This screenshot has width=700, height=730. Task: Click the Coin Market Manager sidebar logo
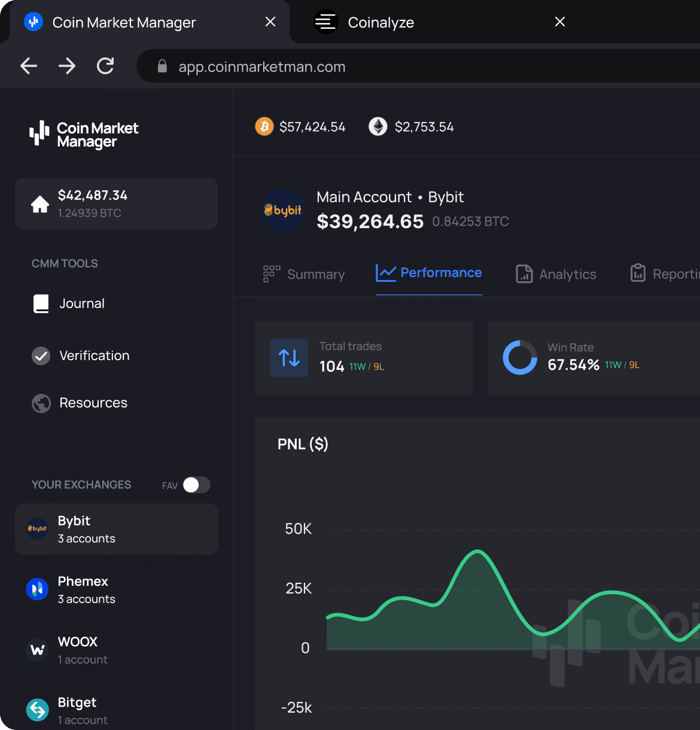(84, 134)
